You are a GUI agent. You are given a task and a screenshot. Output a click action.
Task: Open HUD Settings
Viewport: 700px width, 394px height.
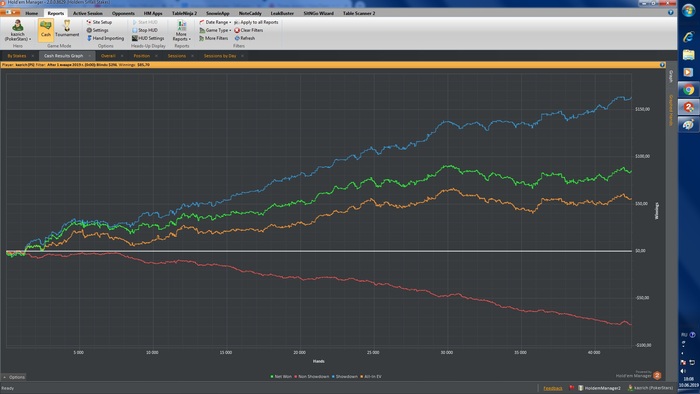coord(148,38)
